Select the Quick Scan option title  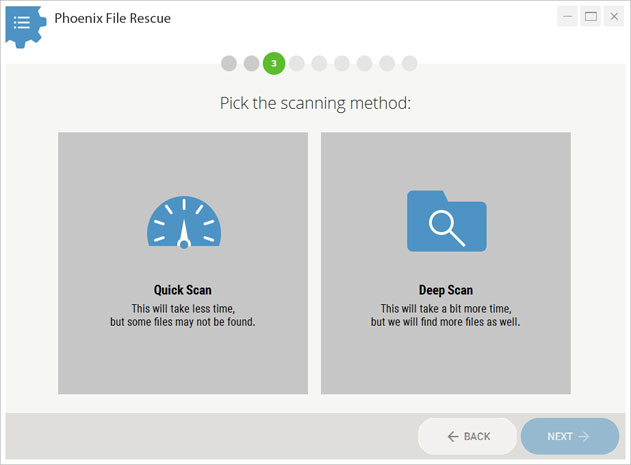click(183, 290)
